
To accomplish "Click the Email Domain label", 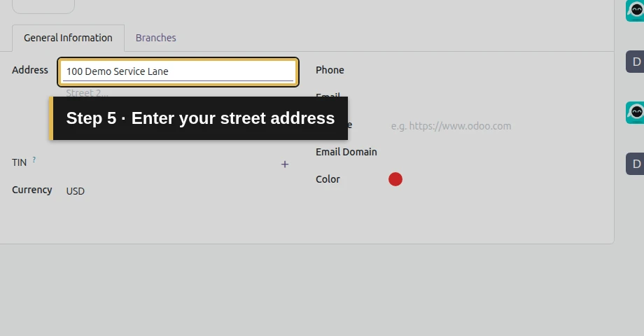I will click(346, 152).
